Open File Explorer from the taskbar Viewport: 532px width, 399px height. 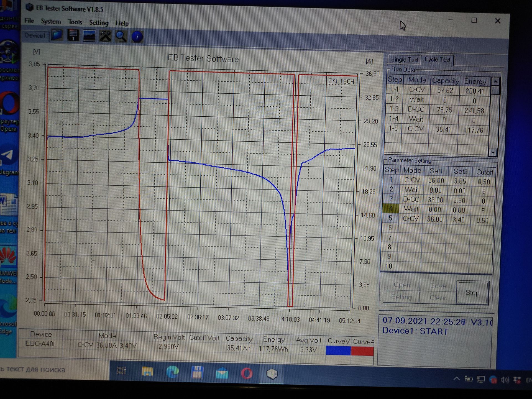(x=147, y=371)
